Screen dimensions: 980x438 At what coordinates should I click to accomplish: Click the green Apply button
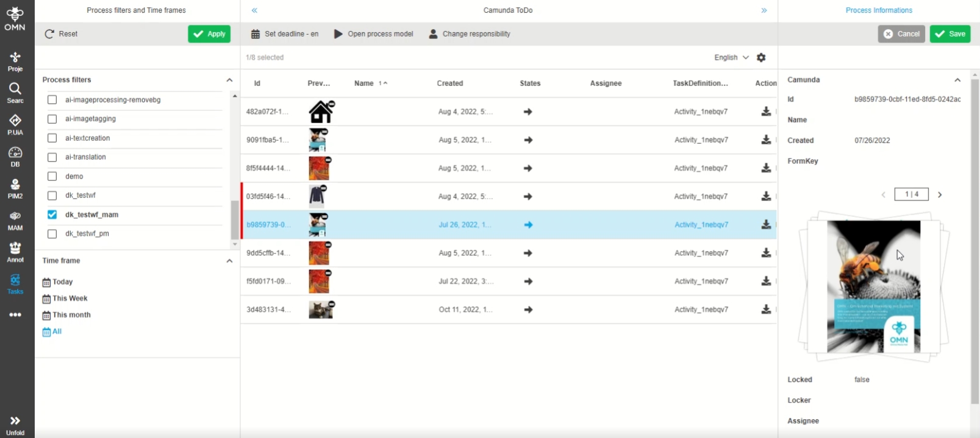coord(209,34)
